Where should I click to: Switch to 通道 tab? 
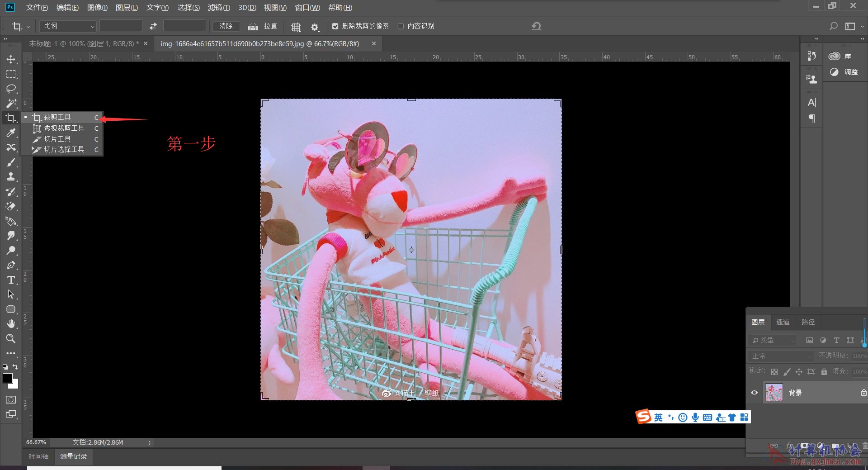coord(783,322)
